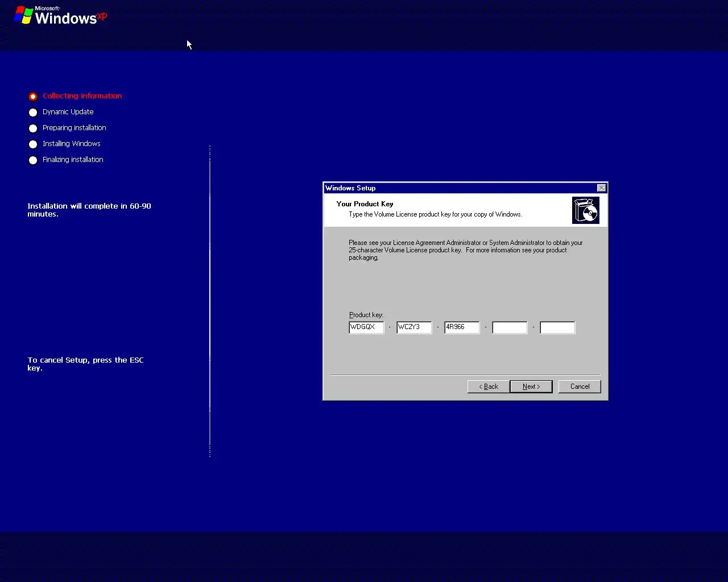Click the empty fifth product key field
This screenshot has width=728, height=582.
click(557, 327)
